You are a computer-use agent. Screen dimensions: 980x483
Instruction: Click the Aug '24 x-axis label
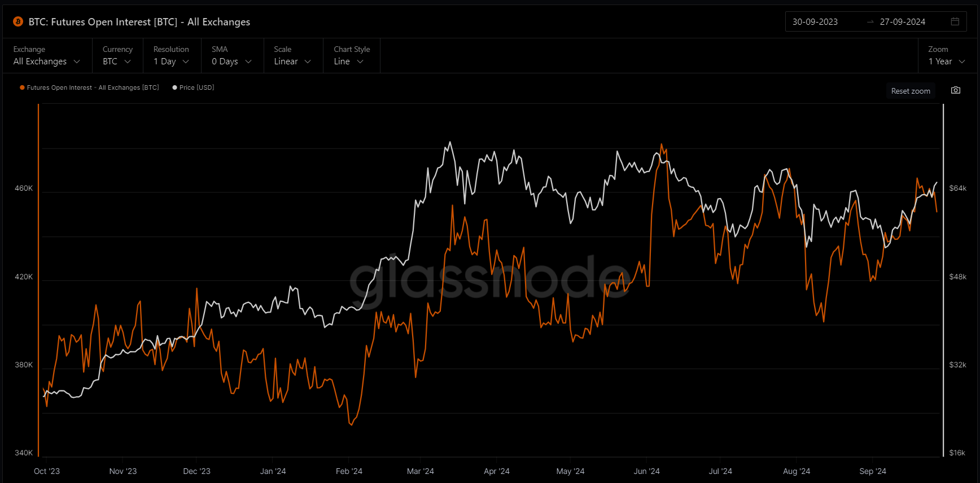[797, 471]
